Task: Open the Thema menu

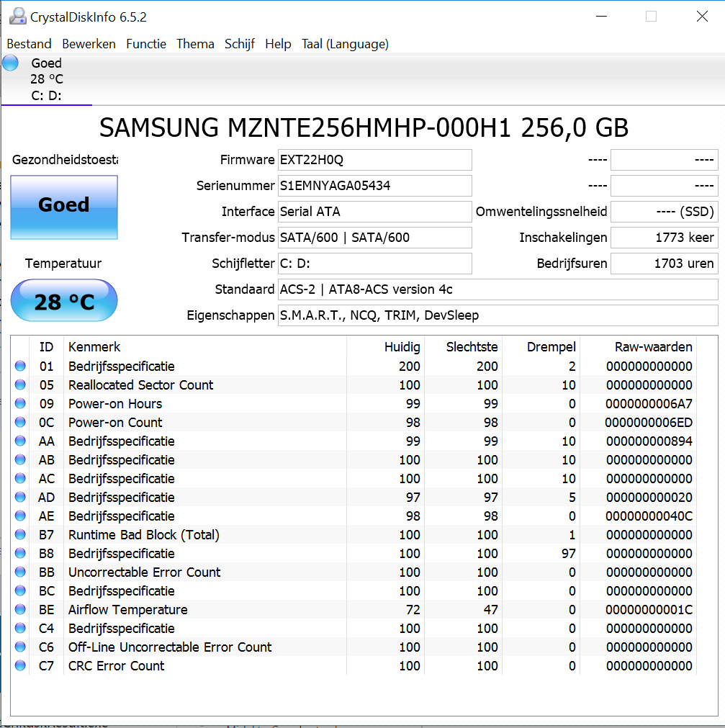Action: point(195,44)
